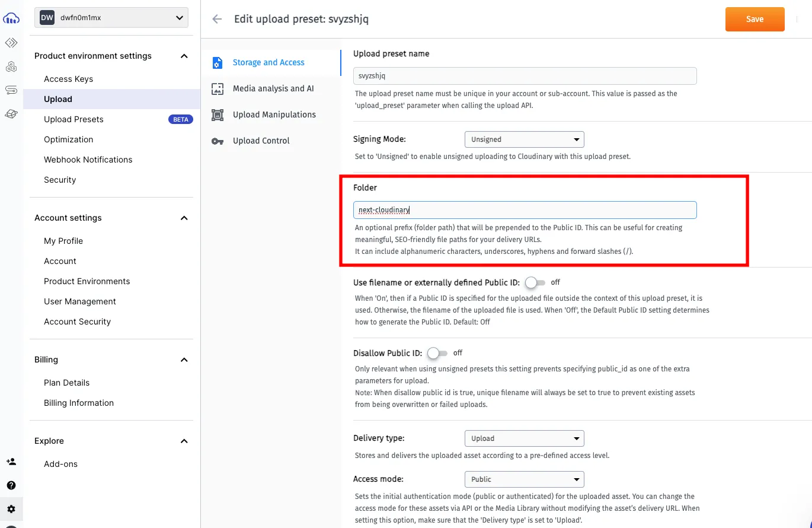
Task: Open the Access mode dropdown
Action: click(x=525, y=479)
